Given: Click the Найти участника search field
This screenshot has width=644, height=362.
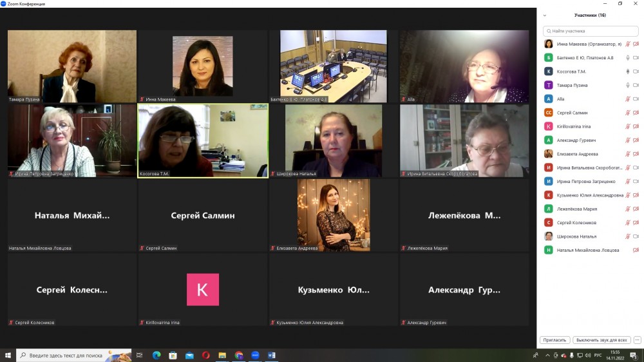Looking at the screenshot, I should [x=590, y=31].
